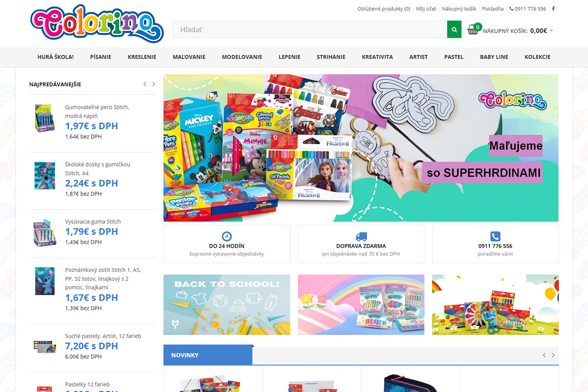This screenshot has width=588, height=392.
Task: Show previous Najpredávanejšie products arrow
Action: (145, 84)
